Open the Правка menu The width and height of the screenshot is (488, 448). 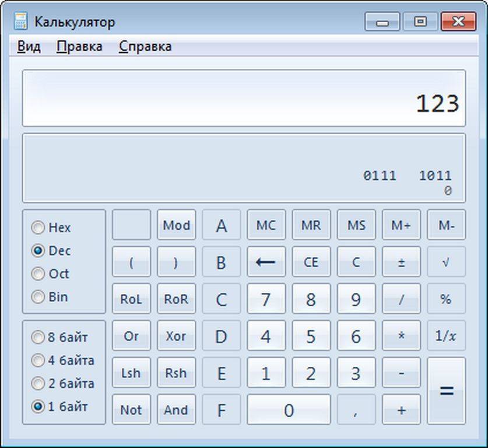(x=79, y=47)
